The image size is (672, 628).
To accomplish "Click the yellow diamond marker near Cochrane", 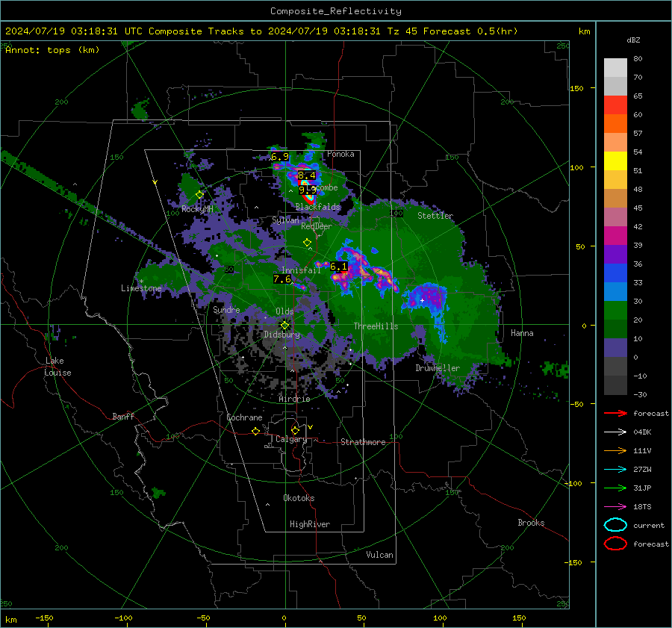I will pyautogui.click(x=255, y=431).
